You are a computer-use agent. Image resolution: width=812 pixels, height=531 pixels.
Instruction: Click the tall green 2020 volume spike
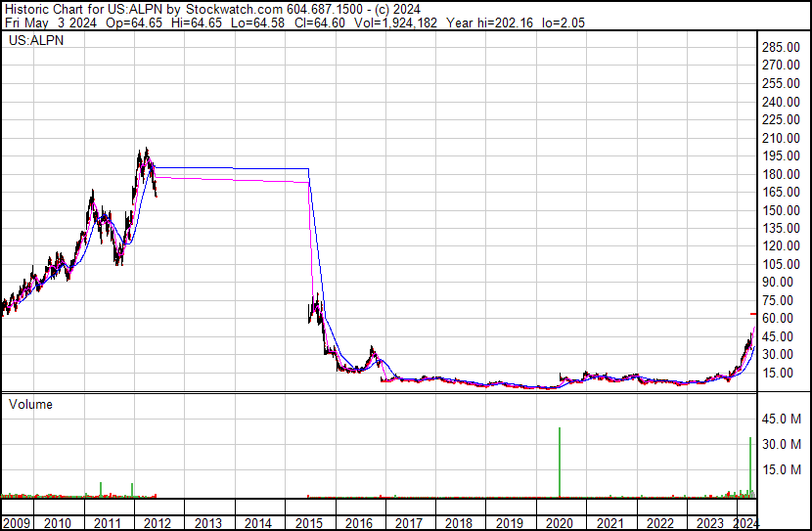560,462
